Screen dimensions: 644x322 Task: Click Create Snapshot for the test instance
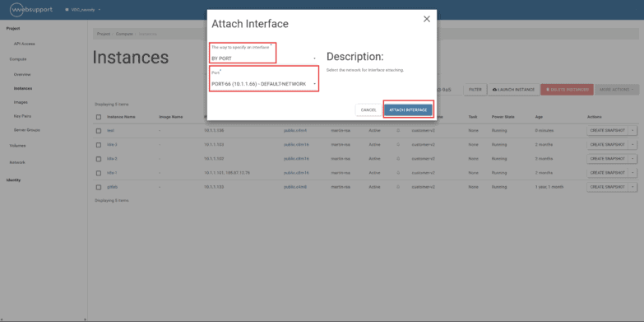pos(607,130)
